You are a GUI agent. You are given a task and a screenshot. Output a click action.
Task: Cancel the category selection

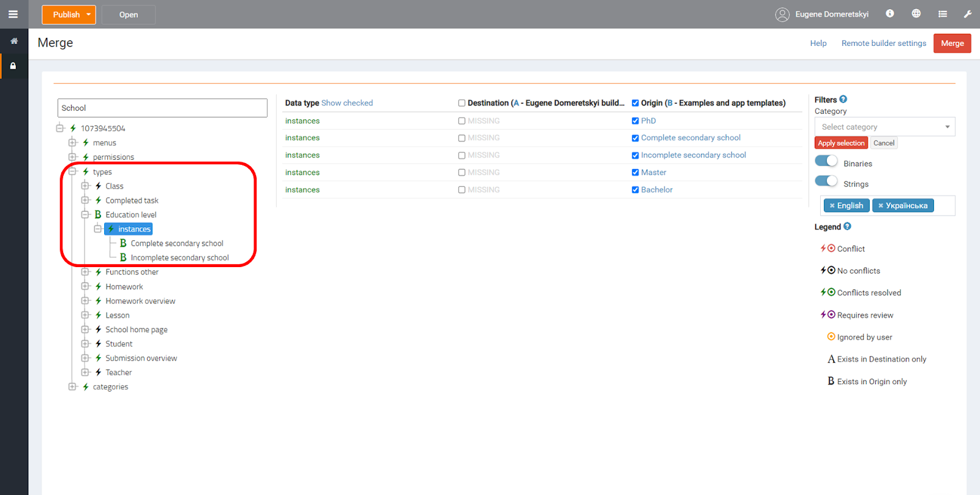click(884, 143)
